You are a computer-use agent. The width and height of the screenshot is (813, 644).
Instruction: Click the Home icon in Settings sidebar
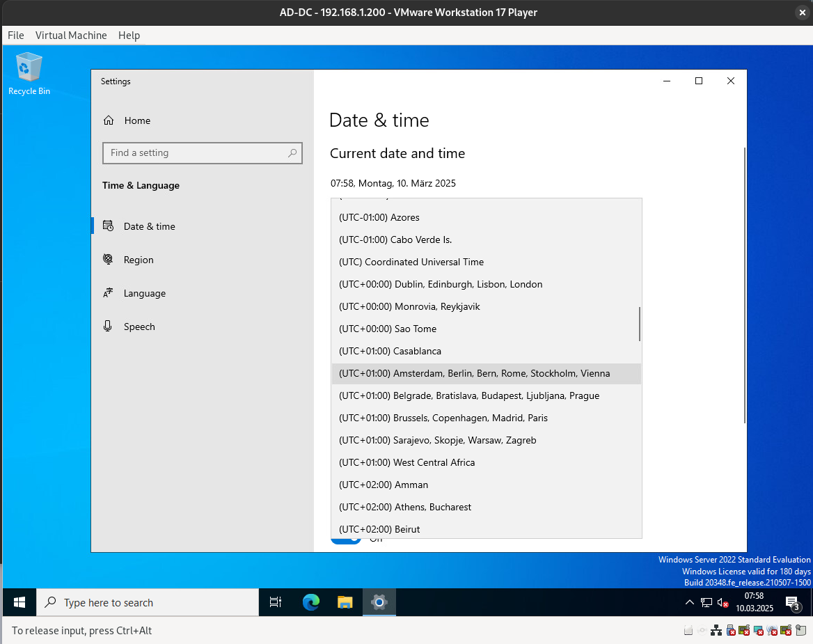(x=109, y=120)
